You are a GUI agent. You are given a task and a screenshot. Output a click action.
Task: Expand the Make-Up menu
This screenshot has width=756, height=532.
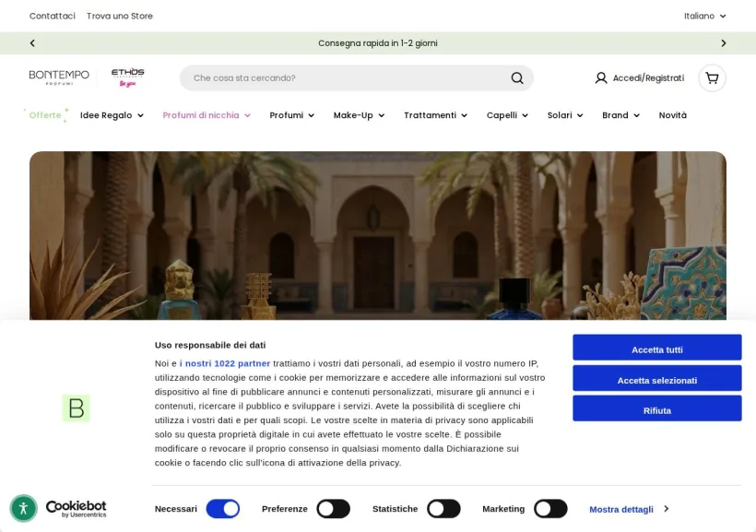coord(359,115)
